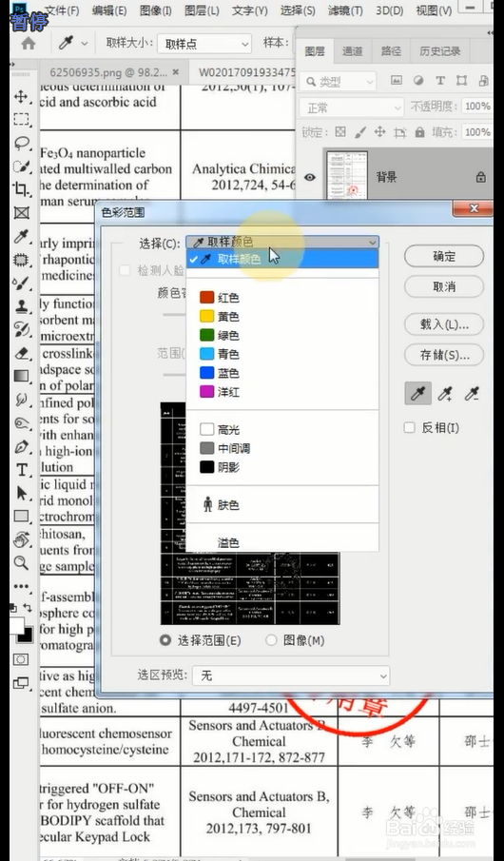This screenshot has width=504, height=861.
Task: Filter layers by type layer icon
Action: pyautogui.click(x=439, y=81)
